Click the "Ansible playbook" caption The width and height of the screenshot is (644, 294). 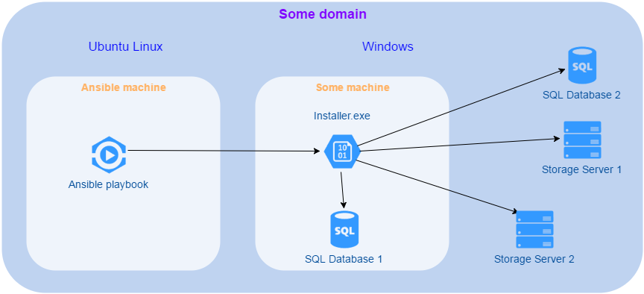[108, 184]
